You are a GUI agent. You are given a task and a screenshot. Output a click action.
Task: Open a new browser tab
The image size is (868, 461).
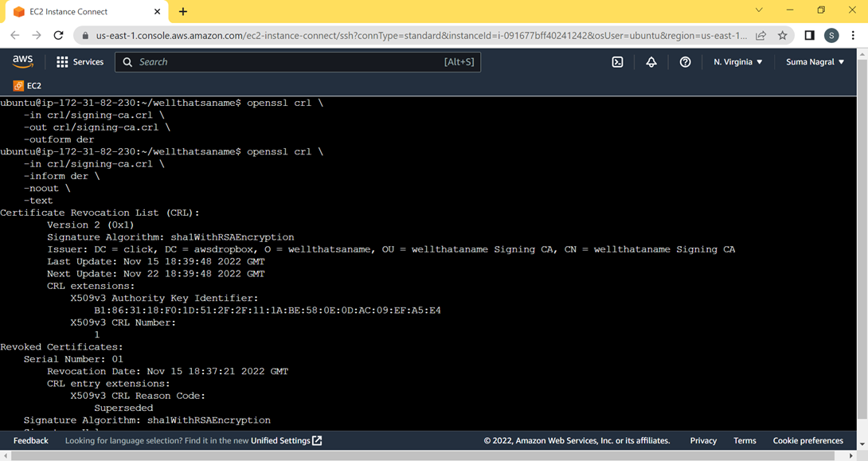[182, 11]
